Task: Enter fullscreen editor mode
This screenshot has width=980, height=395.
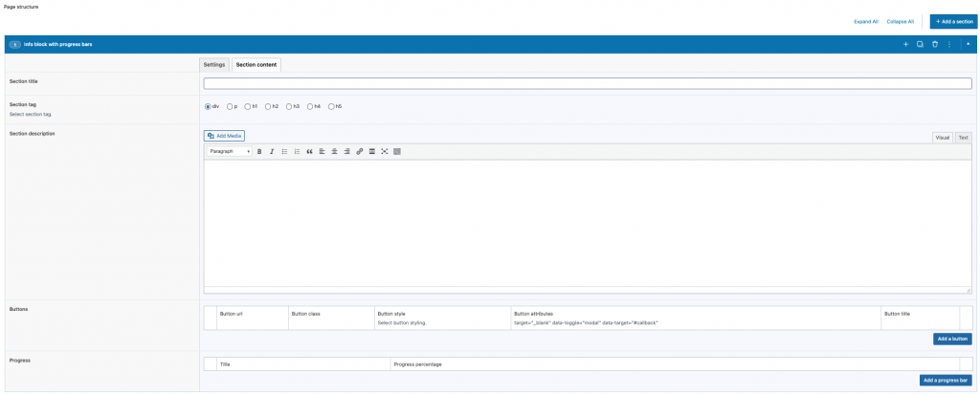Action: [385, 151]
